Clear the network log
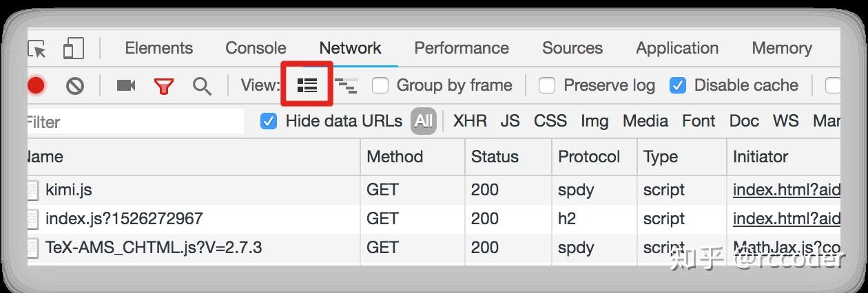 (75, 85)
